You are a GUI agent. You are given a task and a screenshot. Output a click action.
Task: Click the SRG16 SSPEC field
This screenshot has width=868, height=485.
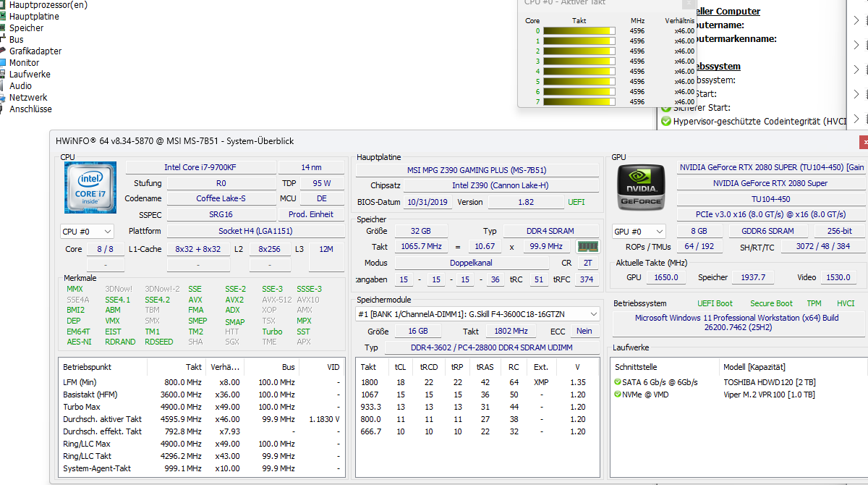(x=221, y=214)
